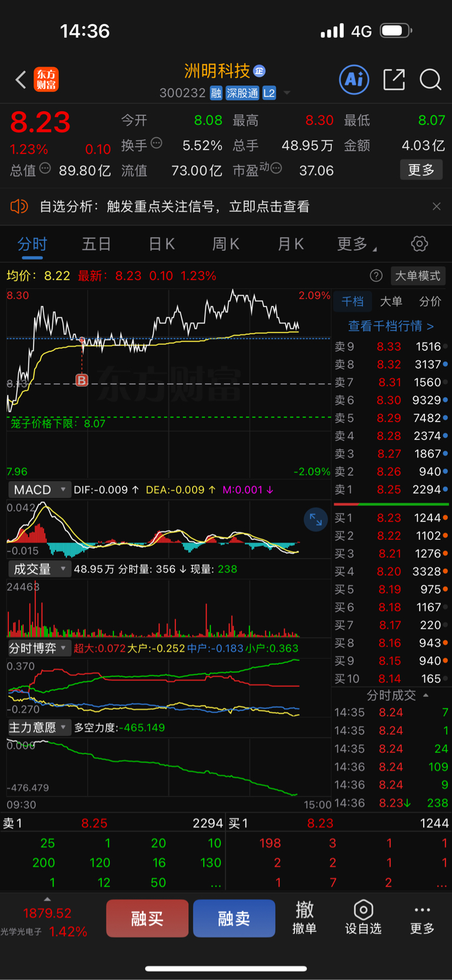Open bottom 更多 three-dot menu
This screenshot has width=452, height=980.
(422, 918)
